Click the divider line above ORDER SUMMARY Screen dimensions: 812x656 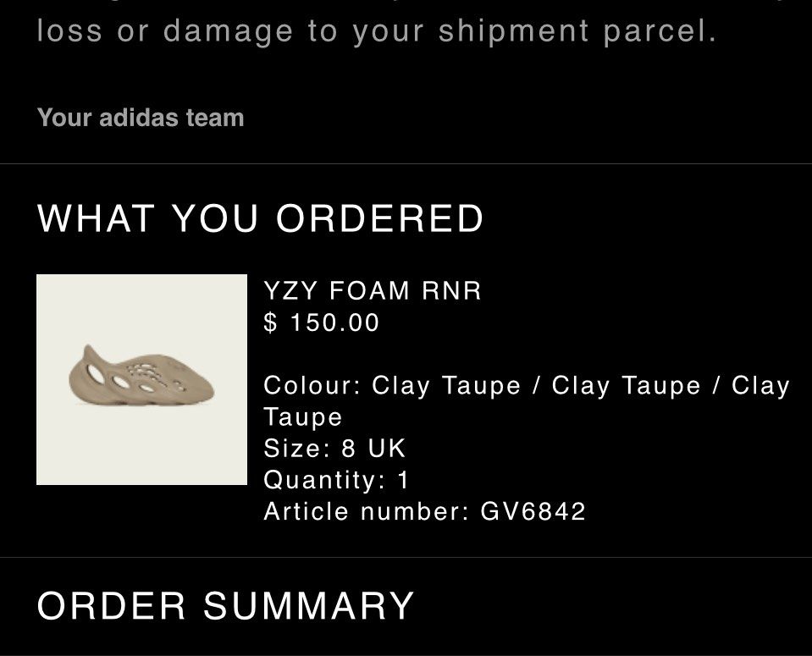[406, 558]
